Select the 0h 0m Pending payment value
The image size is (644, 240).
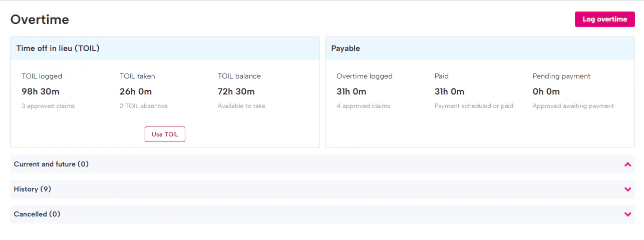pos(546,91)
